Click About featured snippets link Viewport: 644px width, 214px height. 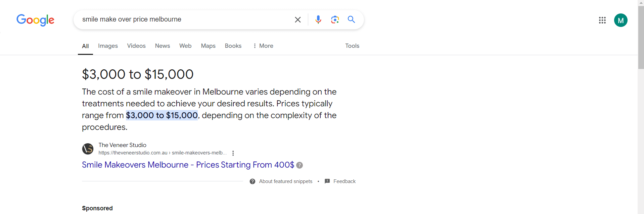click(285, 181)
